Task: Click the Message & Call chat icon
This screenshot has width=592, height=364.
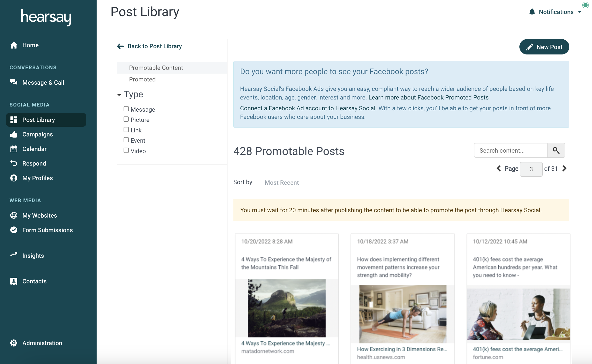Action: [14, 82]
